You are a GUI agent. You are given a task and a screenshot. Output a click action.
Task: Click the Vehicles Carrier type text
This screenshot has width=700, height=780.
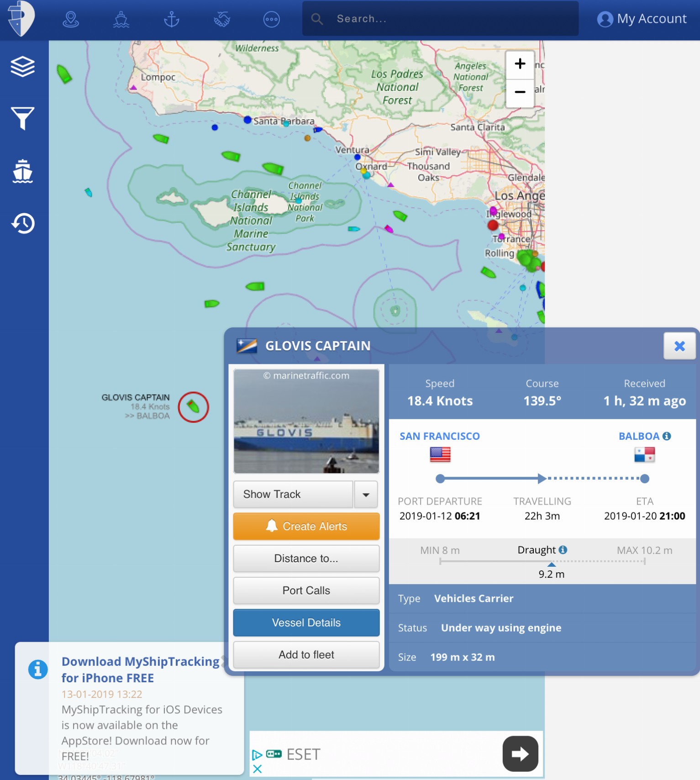[474, 598]
